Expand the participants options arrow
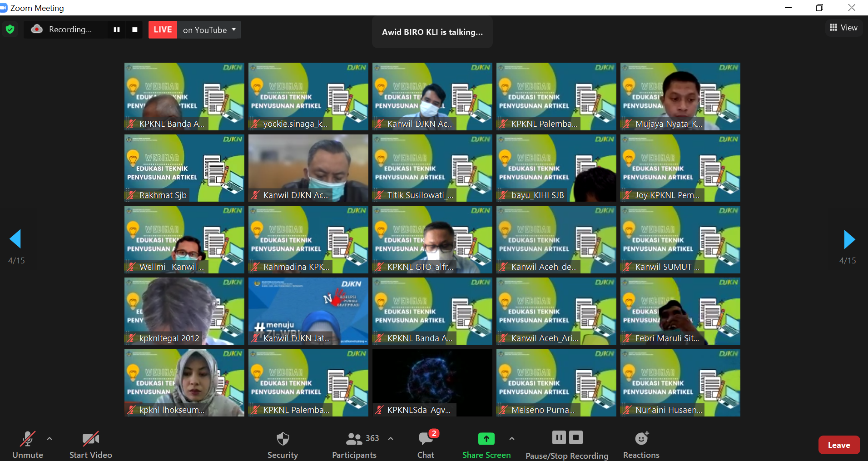 pos(391,439)
